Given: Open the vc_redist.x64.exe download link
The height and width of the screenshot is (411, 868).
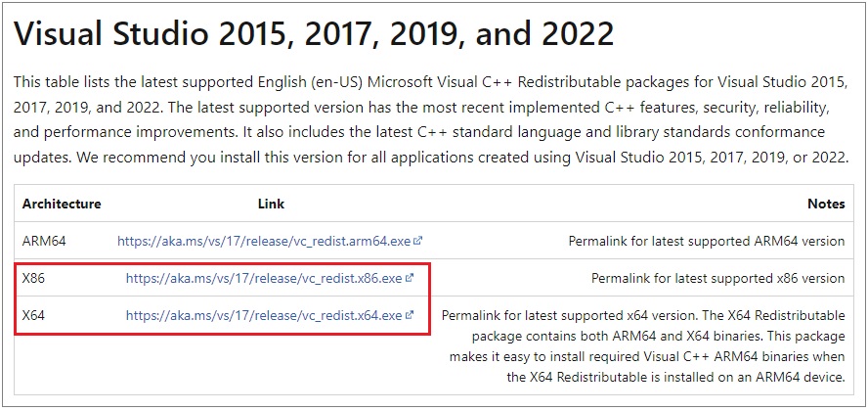Looking at the screenshot, I should [x=264, y=315].
